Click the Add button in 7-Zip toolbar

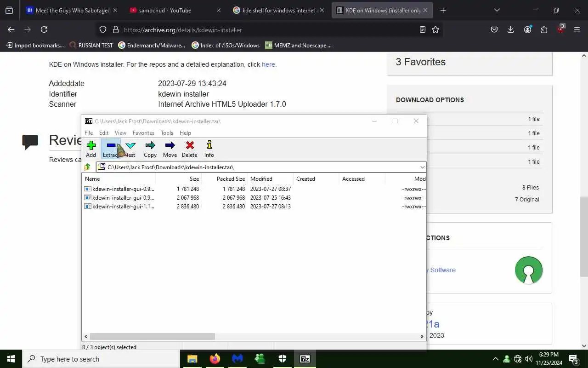91,149
